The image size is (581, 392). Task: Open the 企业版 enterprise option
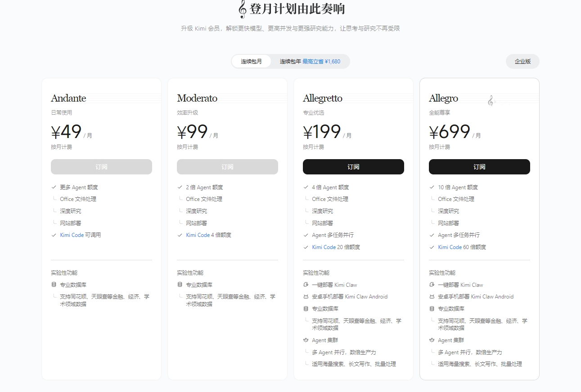[522, 62]
